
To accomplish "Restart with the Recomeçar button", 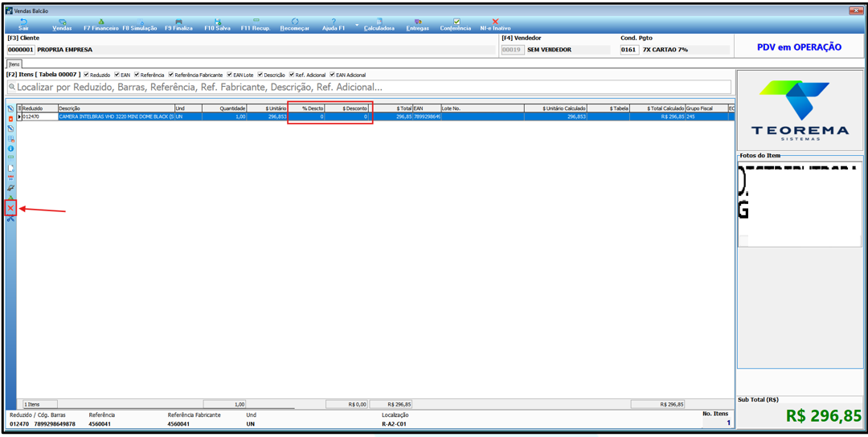I will point(294,24).
